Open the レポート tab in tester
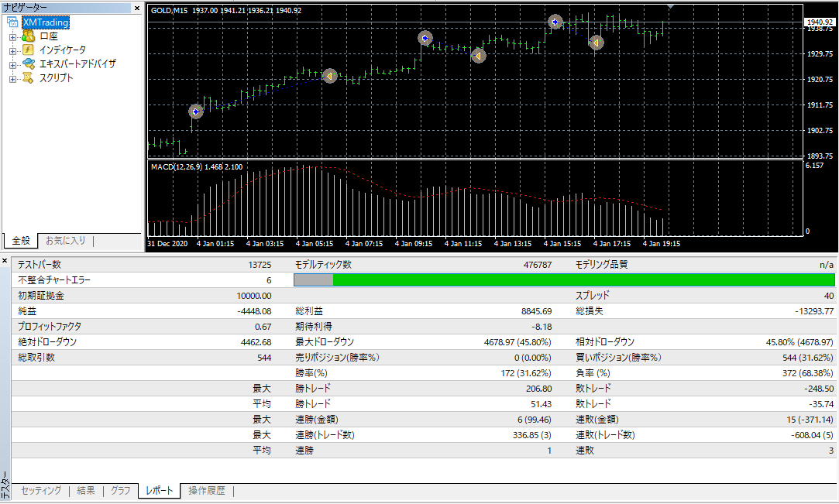Image resolution: width=839 pixels, height=504 pixels. click(160, 491)
